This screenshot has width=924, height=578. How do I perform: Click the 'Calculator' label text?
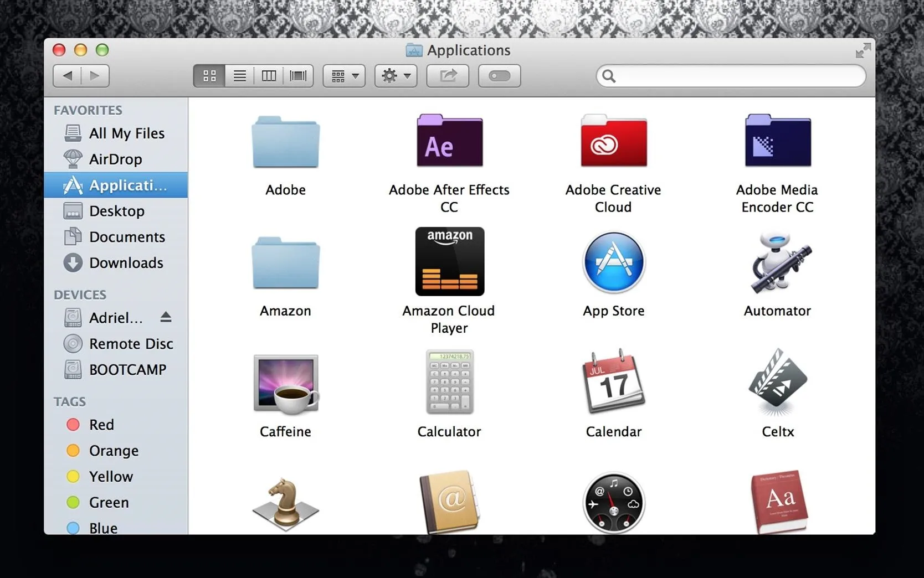[x=449, y=432]
